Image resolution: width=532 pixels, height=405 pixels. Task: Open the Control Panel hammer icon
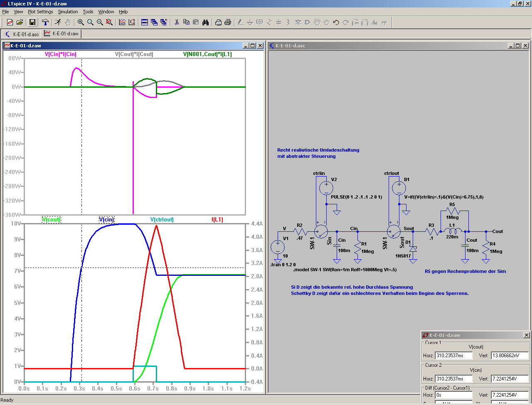click(45, 22)
